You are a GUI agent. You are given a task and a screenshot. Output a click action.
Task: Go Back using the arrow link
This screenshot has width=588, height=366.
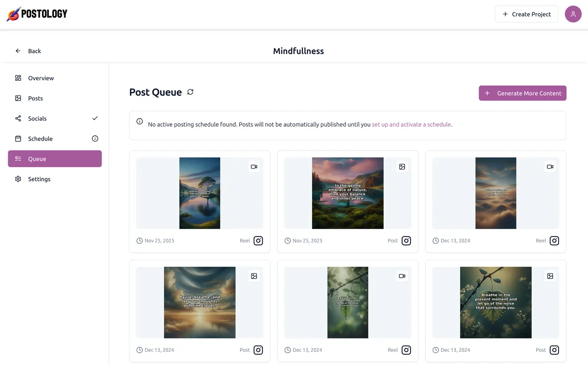point(28,51)
